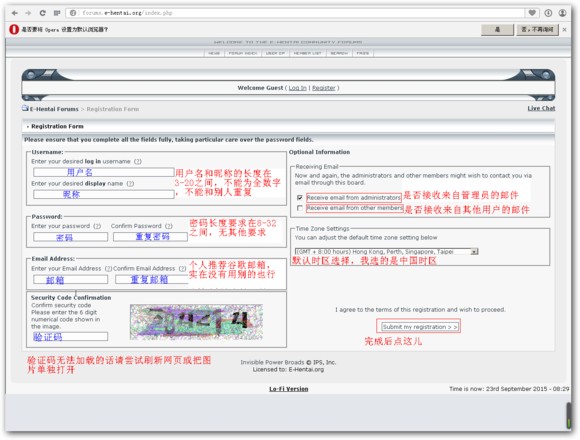Screen dimensions: 580x440
Task: Open the Member List navigation tab
Action: (x=307, y=53)
